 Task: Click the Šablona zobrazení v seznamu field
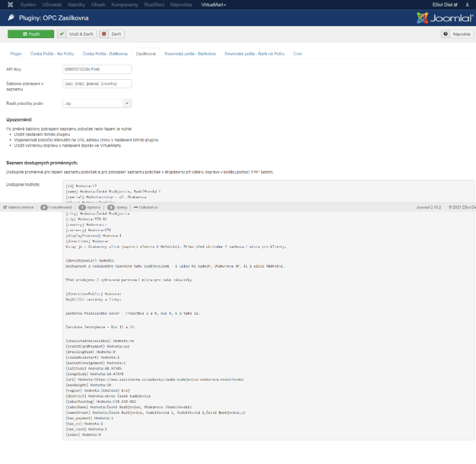[x=97, y=84]
